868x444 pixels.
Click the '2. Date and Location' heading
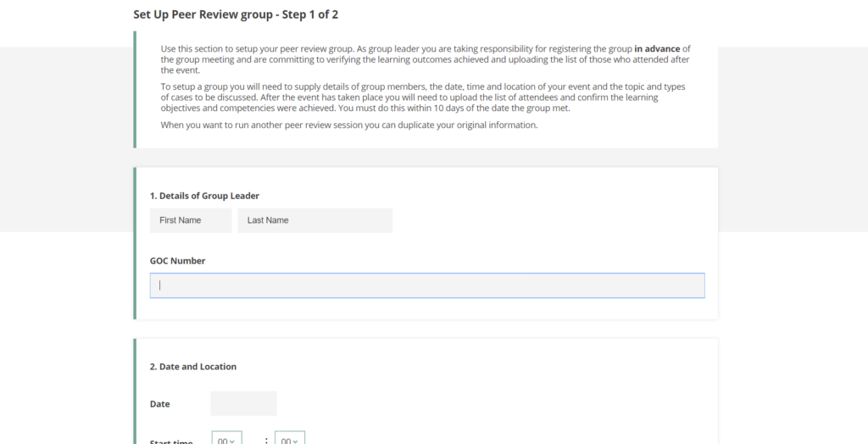click(x=193, y=367)
